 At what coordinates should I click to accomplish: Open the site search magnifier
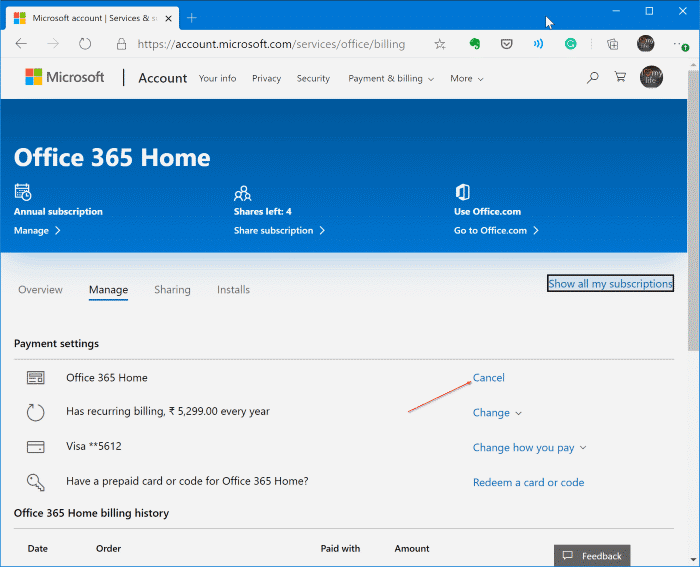592,78
